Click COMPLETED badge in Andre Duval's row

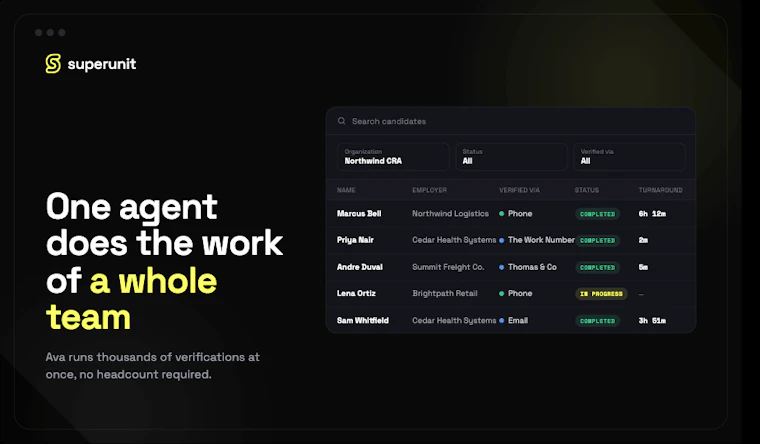597,267
